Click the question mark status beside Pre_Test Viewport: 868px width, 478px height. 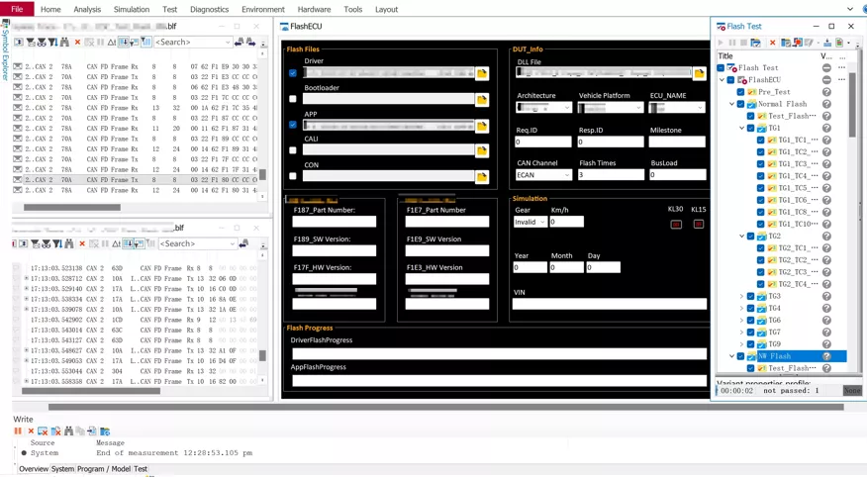pyautogui.click(x=826, y=92)
